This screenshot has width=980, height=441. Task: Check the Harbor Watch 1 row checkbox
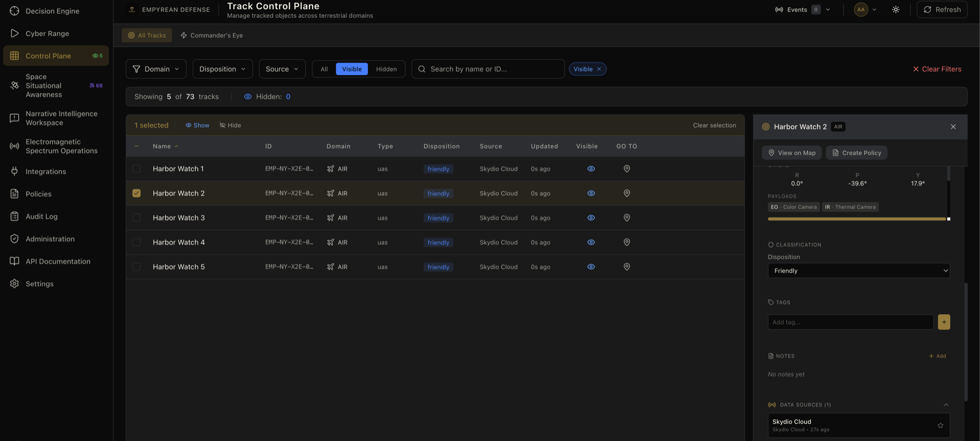(136, 168)
